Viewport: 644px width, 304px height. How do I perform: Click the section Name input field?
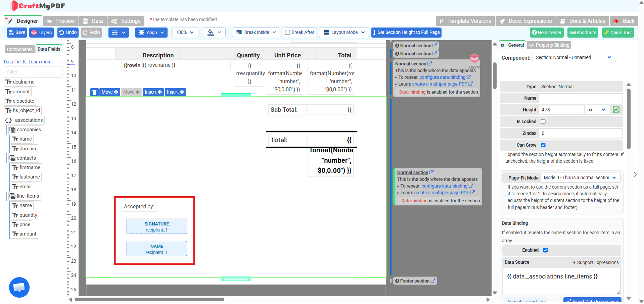580,98
